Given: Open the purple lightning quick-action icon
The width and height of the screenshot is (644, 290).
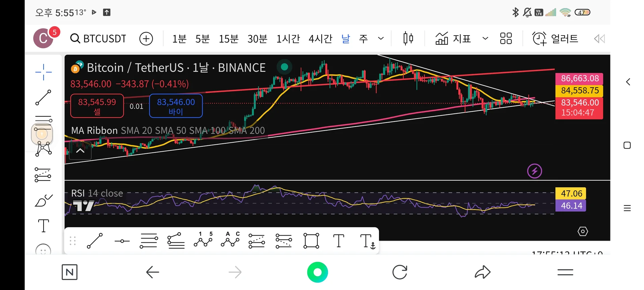Looking at the screenshot, I should (x=535, y=171).
